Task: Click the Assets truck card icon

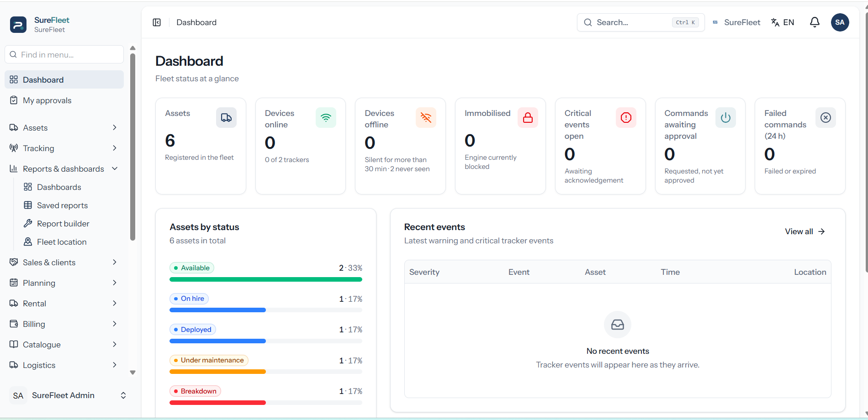Action: pyautogui.click(x=226, y=118)
